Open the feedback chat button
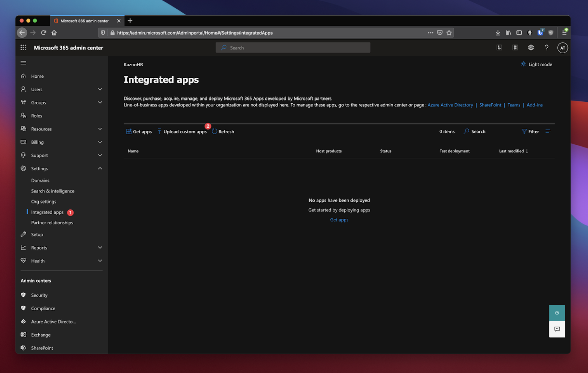Image resolution: width=588 pixels, height=373 pixels. (557, 329)
